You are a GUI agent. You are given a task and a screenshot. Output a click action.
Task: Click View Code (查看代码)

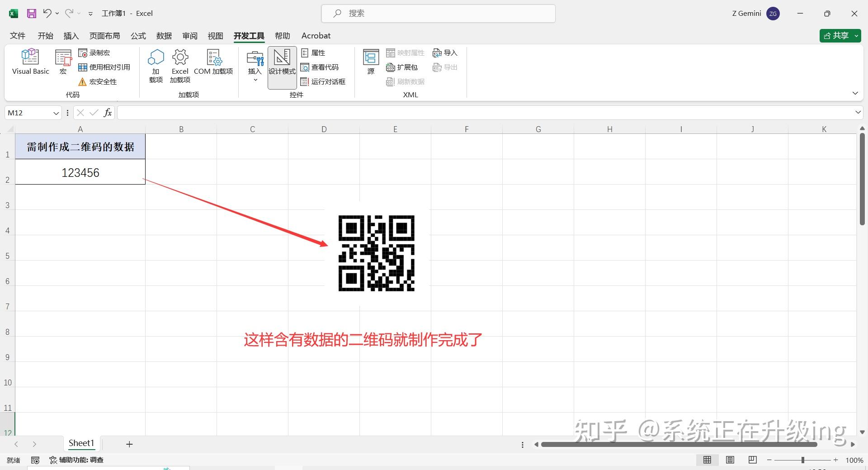coord(319,67)
